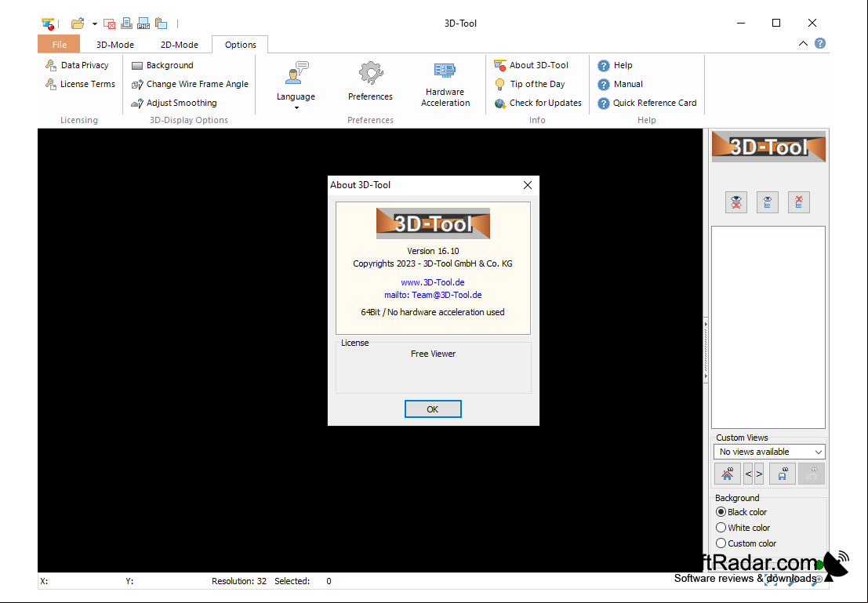Click the close model icon in quick toolbar
Viewport: 868px width, 603px height.
[x=110, y=24]
